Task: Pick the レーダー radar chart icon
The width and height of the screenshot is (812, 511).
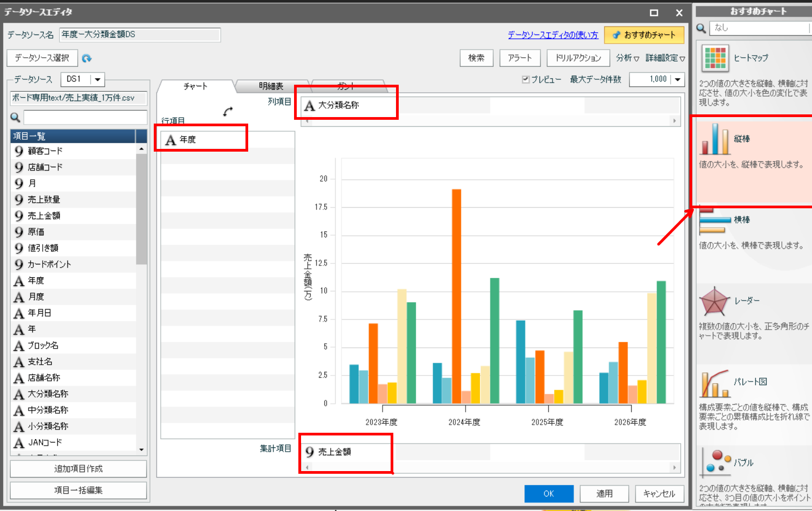Action: tap(715, 301)
